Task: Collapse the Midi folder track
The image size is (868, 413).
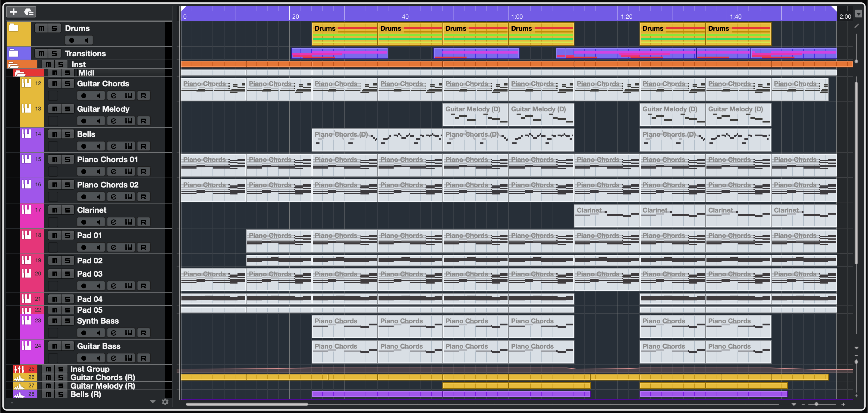Action: point(20,73)
